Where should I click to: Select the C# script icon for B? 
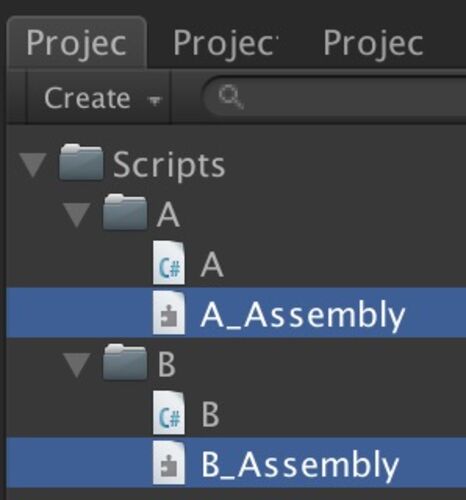pyautogui.click(x=169, y=413)
